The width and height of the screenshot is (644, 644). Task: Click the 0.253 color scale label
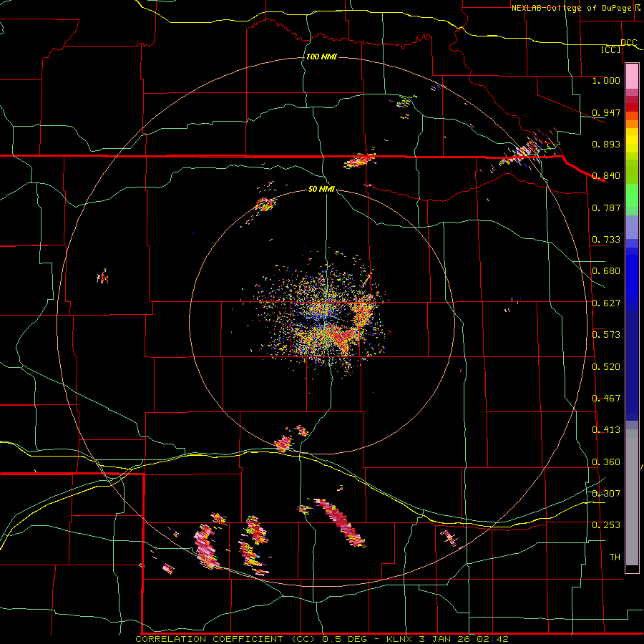pos(606,525)
